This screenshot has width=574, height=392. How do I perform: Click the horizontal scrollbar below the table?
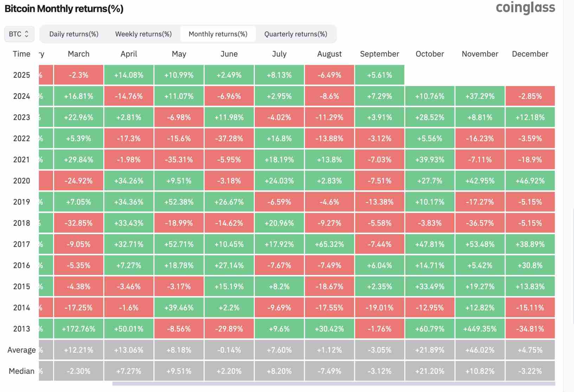click(x=334, y=384)
